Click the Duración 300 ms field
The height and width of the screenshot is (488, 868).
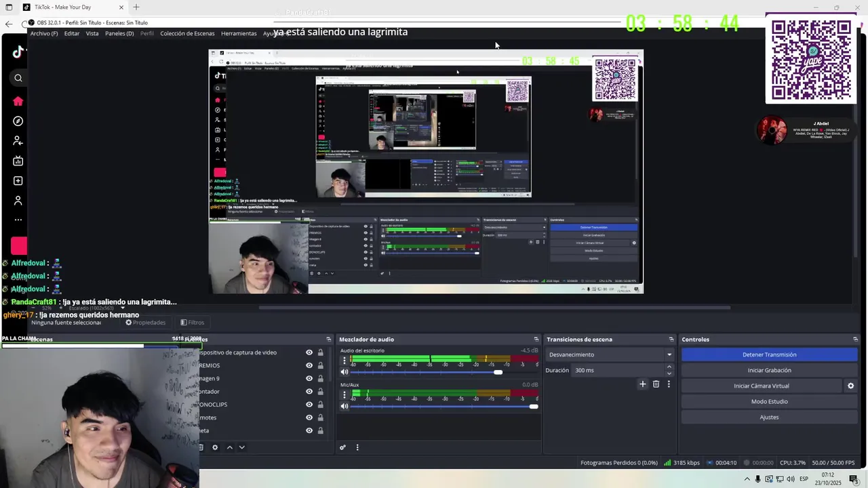(x=618, y=370)
